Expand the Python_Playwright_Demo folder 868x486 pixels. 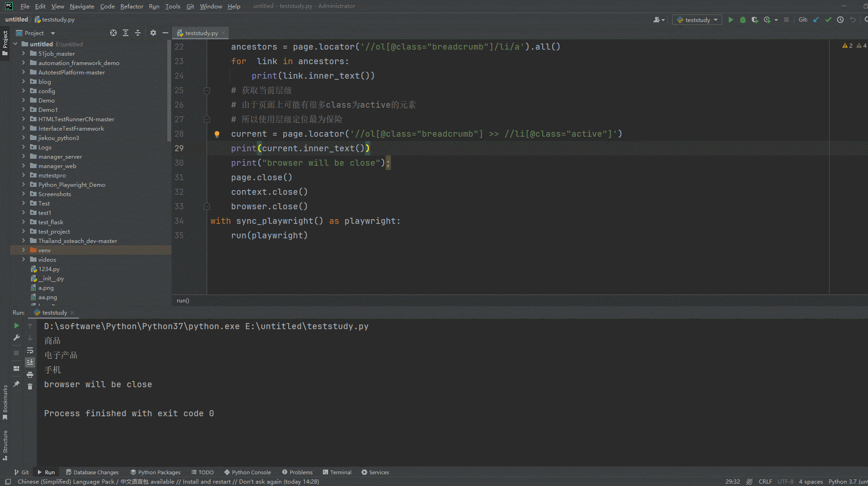(23, 184)
